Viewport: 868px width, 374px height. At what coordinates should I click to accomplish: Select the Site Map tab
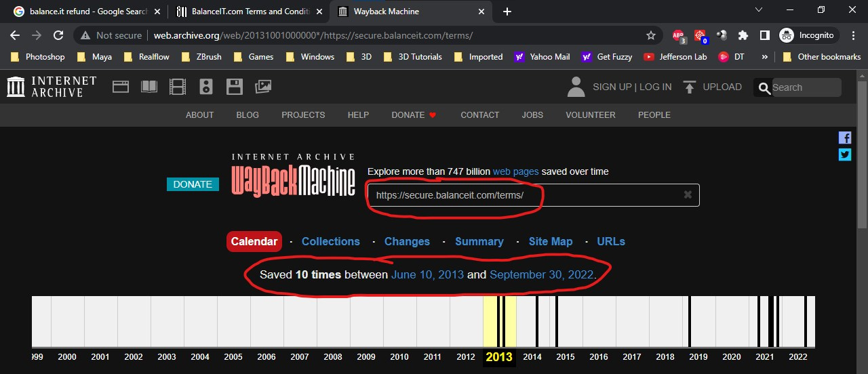click(551, 241)
